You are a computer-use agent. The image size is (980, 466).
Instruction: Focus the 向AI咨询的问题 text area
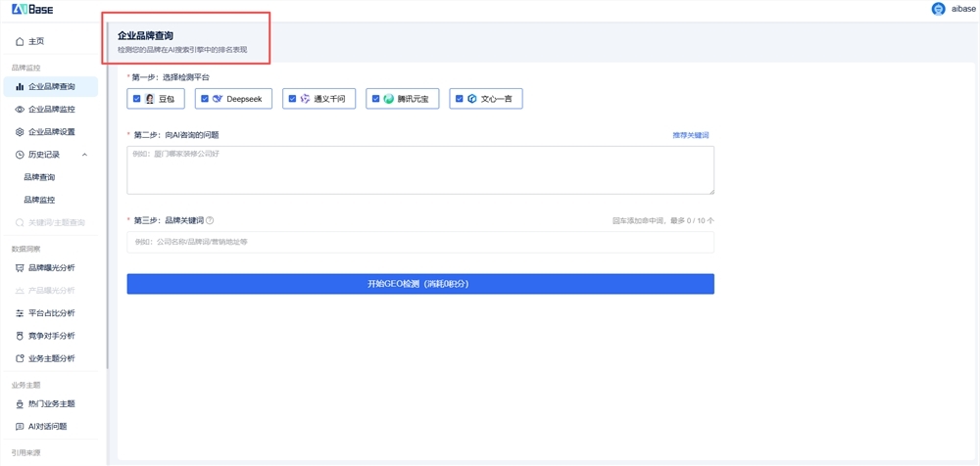click(x=420, y=170)
